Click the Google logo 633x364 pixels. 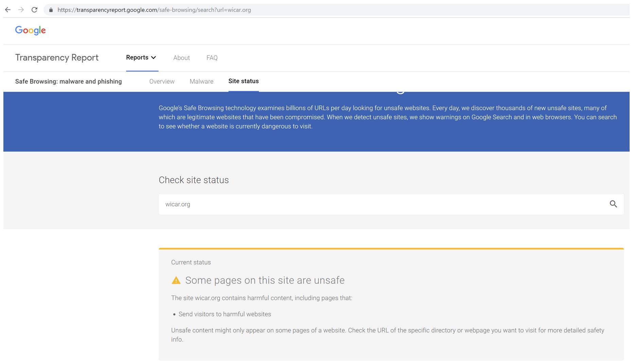coord(30,31)
